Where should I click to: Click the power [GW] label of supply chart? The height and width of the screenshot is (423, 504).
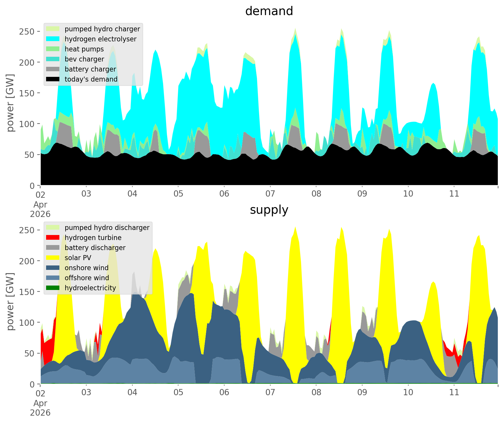(10, 302)
